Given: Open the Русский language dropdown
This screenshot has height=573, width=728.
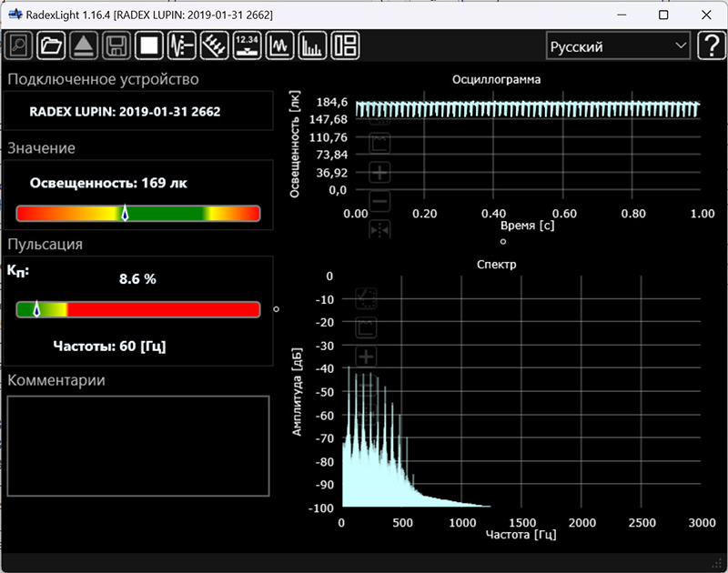Looking at the screenshot, I should (x=618, y=46).
